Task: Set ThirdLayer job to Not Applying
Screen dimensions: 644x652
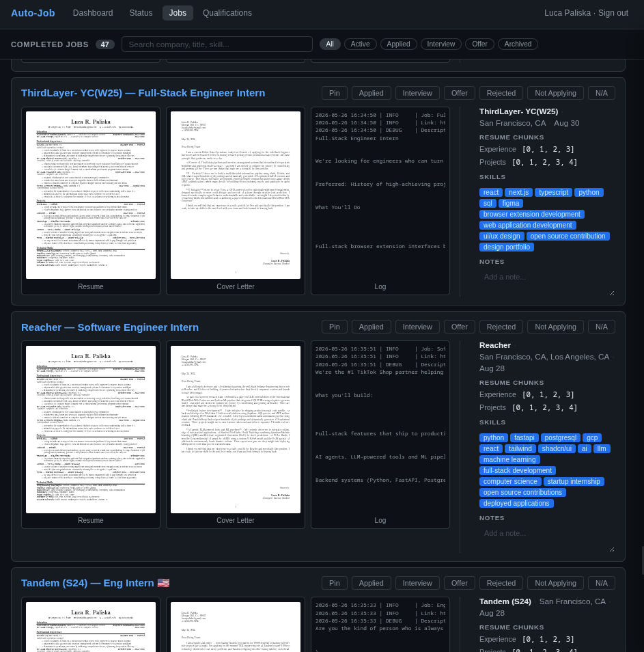Action: [x=555, y=93]
